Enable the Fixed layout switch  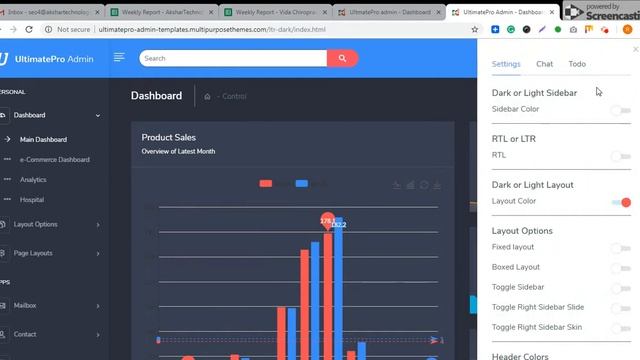click(621, 248)
